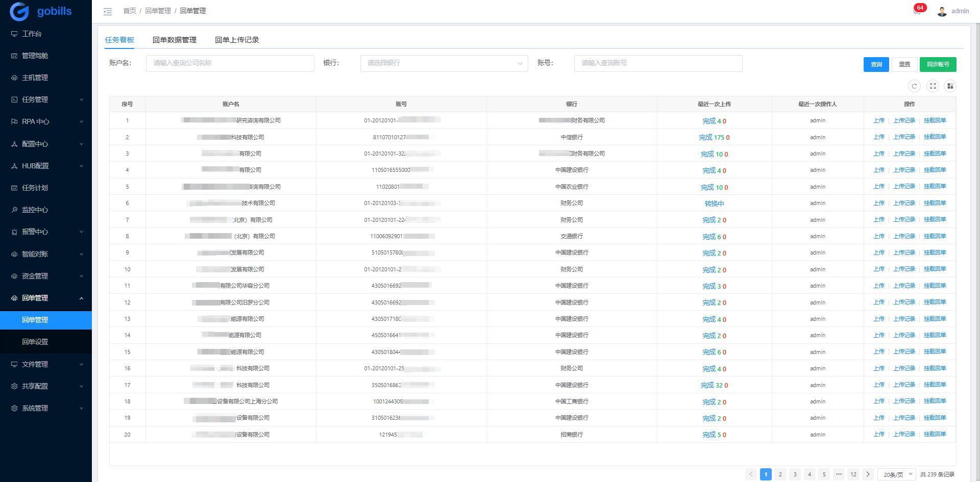Collapse the sidebar with the menu fold icon

[x=108, y=11]
